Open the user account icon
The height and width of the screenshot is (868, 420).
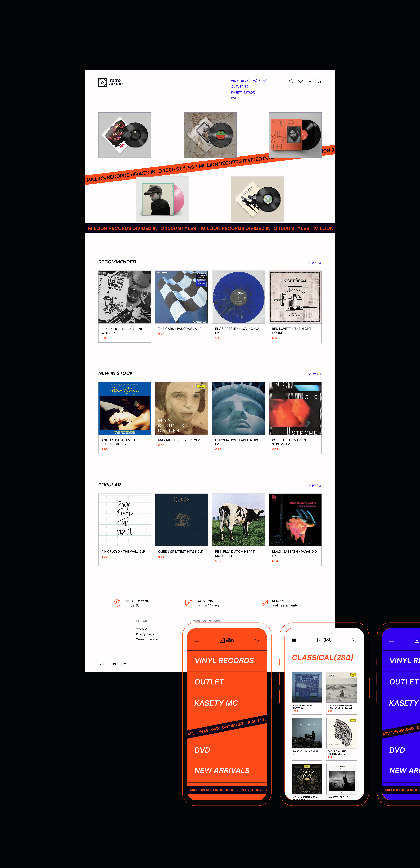(x=310, y=81)
